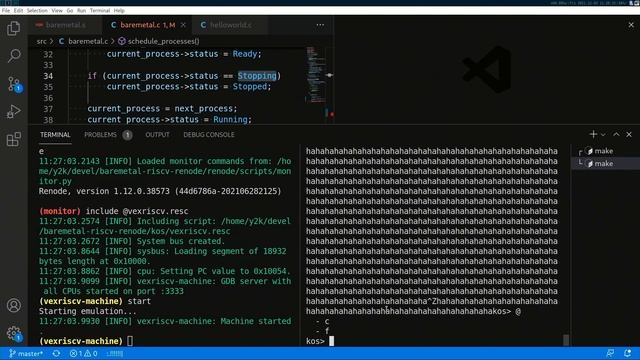Image resolution: width=640 pixels, height=360 pixels.
Task: Open the Help menu
Action: point(119,11)
